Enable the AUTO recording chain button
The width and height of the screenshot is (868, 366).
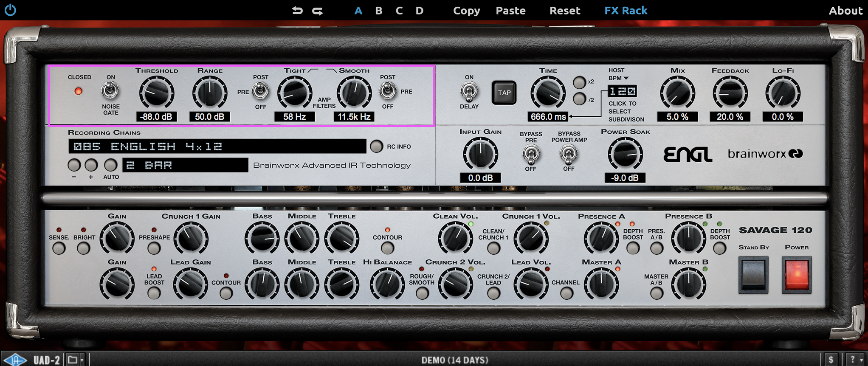point(111,165)
